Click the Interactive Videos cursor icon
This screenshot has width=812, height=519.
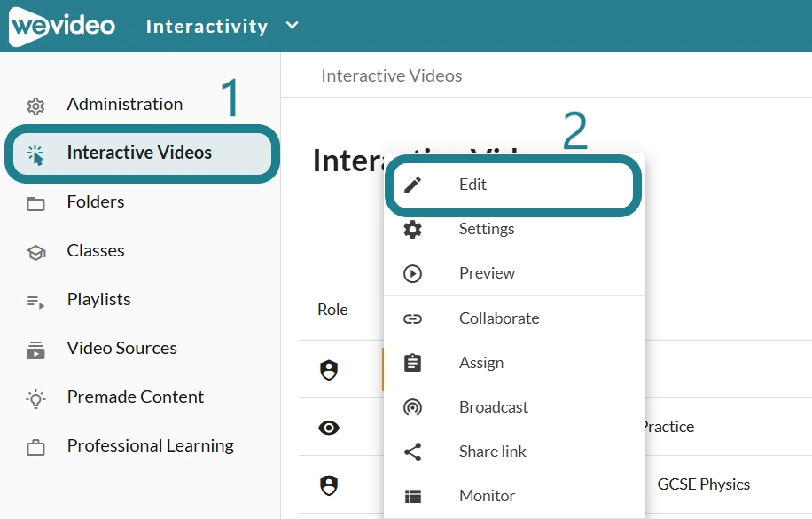(x=35, y=154)
